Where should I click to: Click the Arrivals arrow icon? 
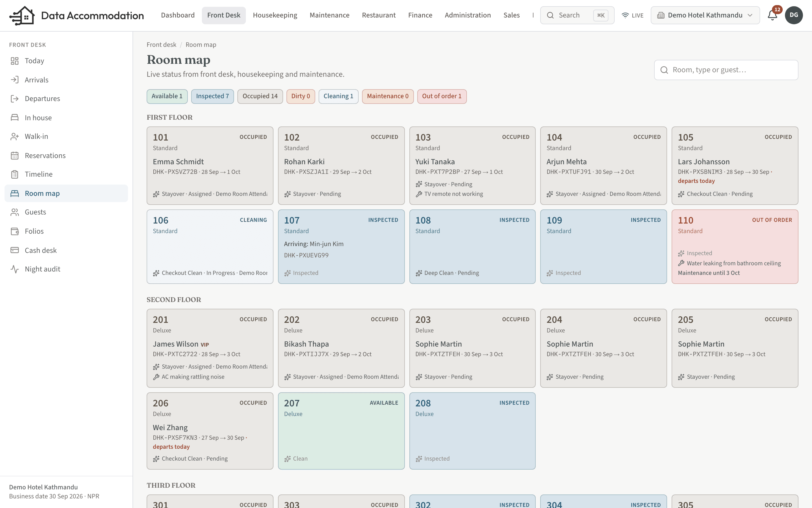point(14,80)
